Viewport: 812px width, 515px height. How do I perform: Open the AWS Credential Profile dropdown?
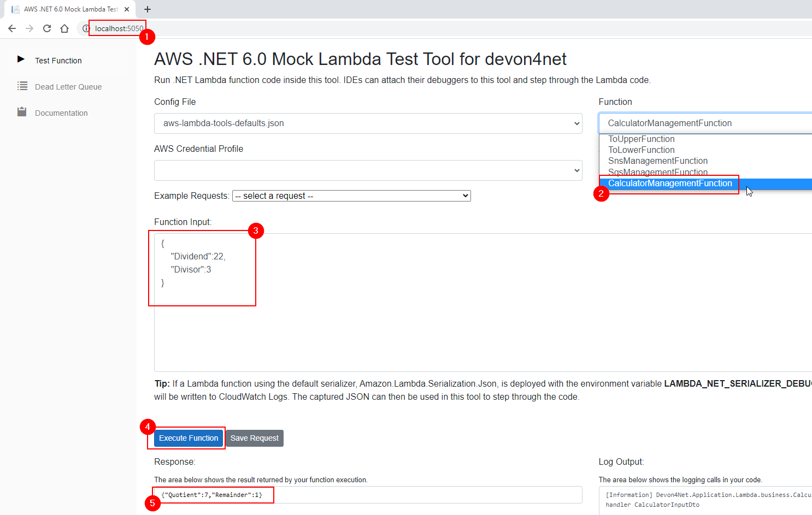[367, 170]
